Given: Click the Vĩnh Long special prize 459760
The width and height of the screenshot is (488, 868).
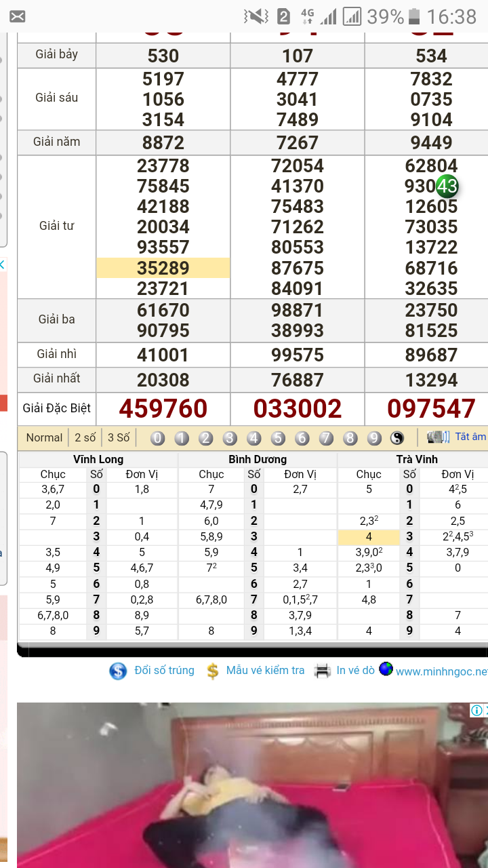Looking at the screenshot, I should click(163, 409).
